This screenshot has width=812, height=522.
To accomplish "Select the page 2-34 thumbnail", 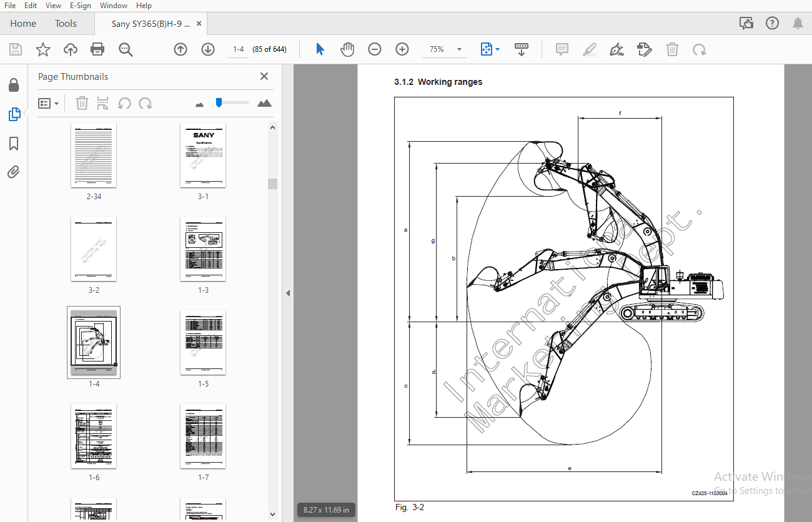I will 94,155.
